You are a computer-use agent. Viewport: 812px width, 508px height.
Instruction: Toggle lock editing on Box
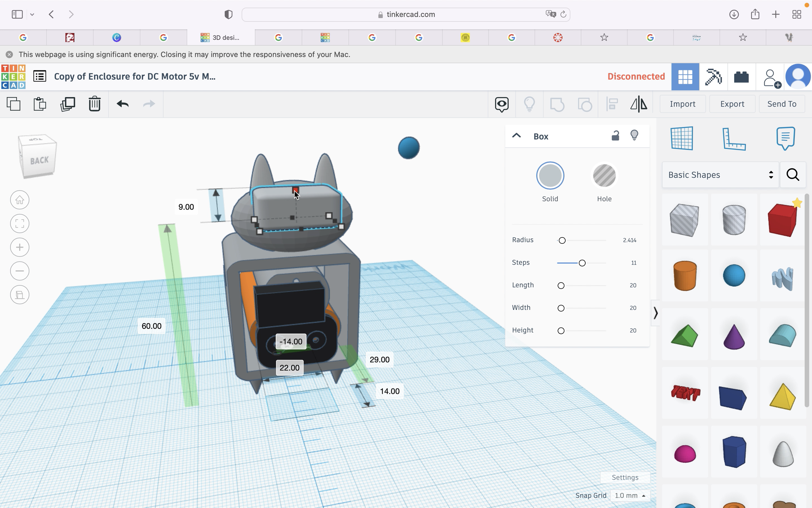click(x=615, y=135)
